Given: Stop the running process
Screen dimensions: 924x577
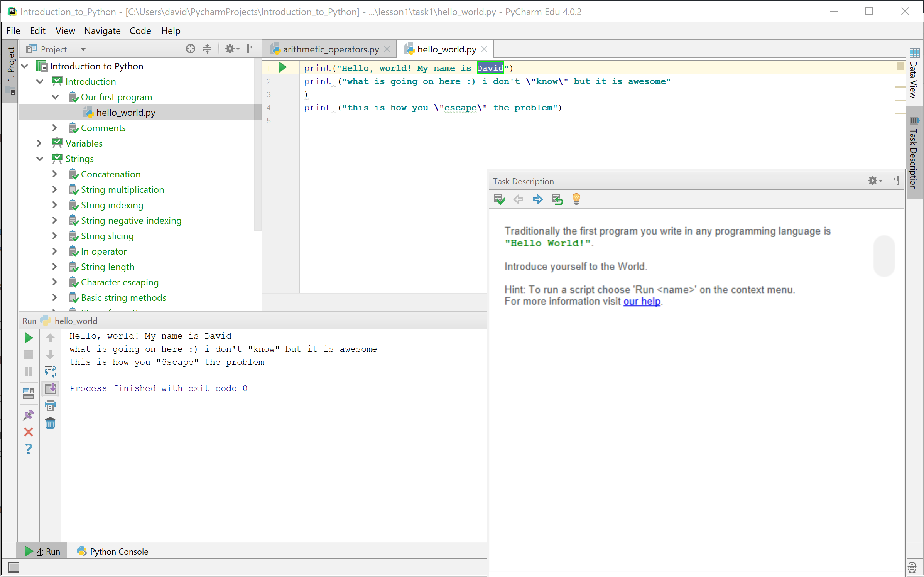Looking at the screenshot, I should (29, 355).
